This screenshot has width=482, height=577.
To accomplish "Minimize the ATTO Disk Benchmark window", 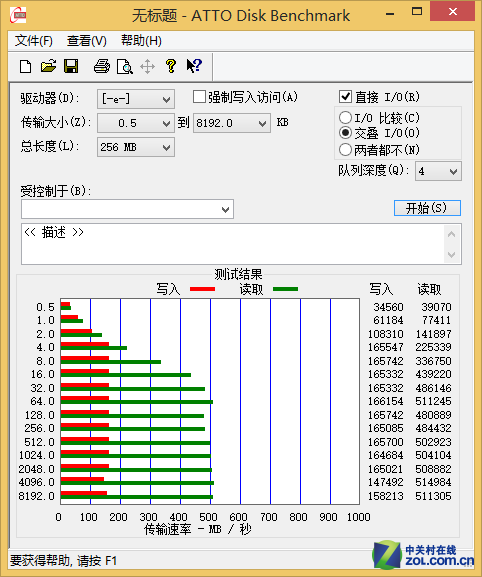I will (390, 13).
